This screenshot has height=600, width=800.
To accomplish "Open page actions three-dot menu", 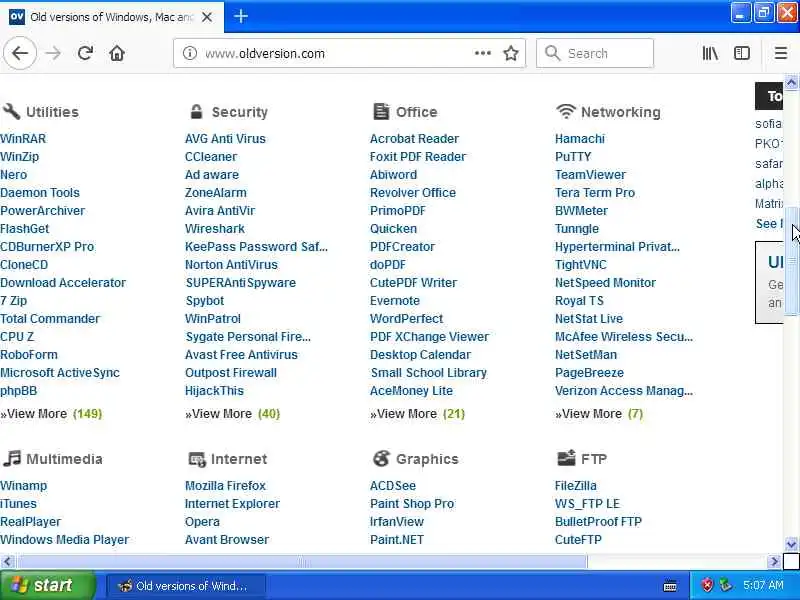I will (483, 53).
